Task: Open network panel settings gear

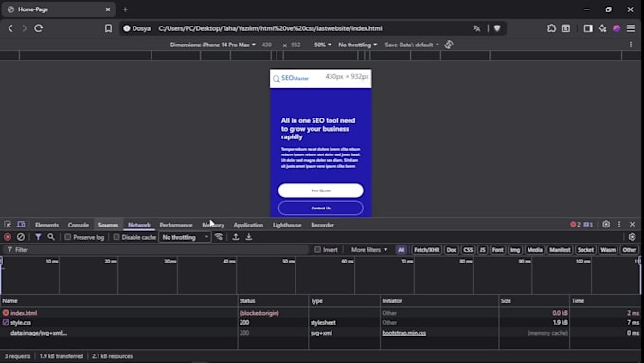Action: (x=632, y=237)
